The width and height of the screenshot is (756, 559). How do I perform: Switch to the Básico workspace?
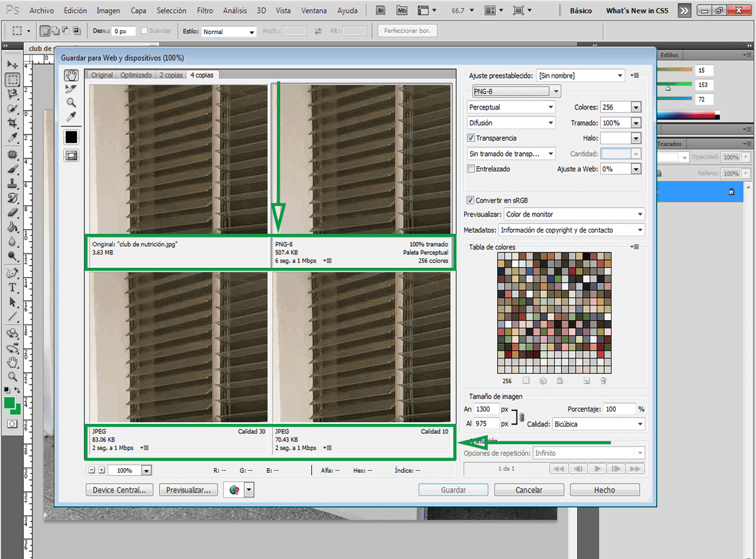point(581,11)
